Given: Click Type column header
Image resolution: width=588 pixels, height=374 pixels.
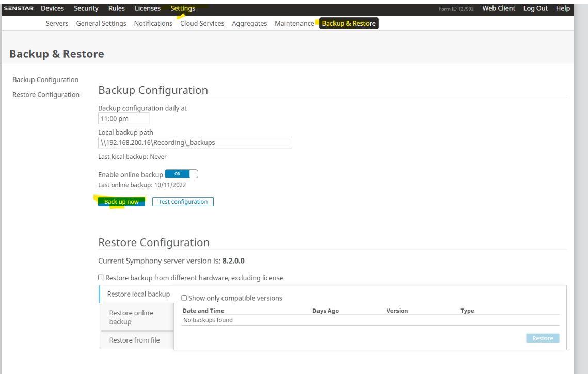Looking at the screenshot, I should [x=467, y=311].
